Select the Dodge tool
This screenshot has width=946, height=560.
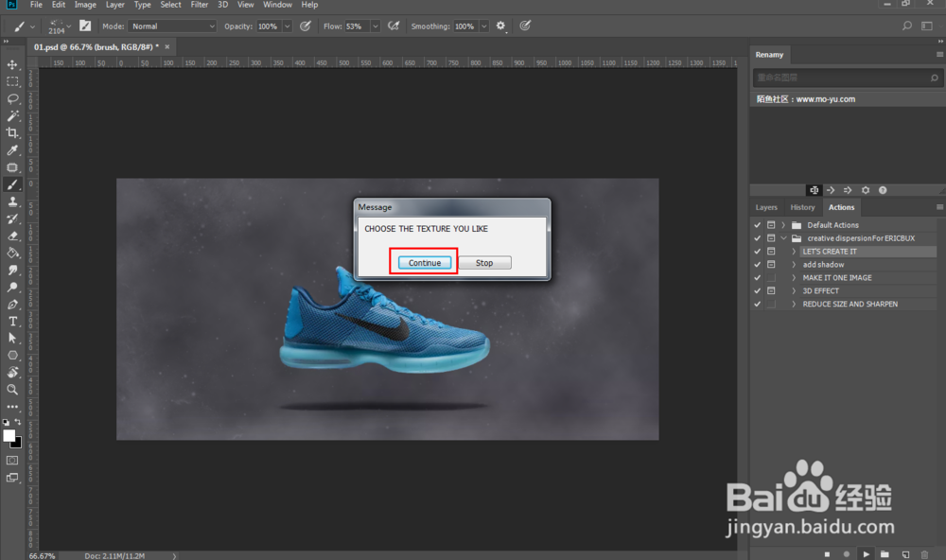12,288
